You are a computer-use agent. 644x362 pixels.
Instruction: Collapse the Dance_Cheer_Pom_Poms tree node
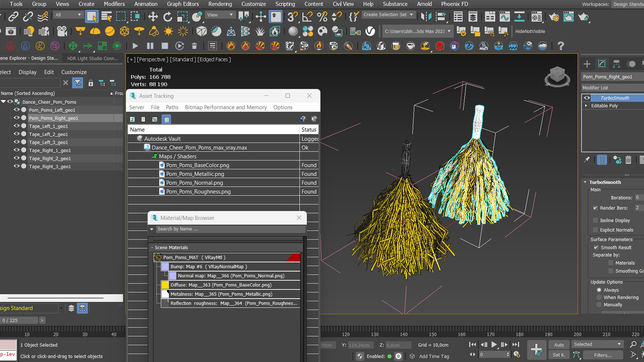[x=3, y=102]
